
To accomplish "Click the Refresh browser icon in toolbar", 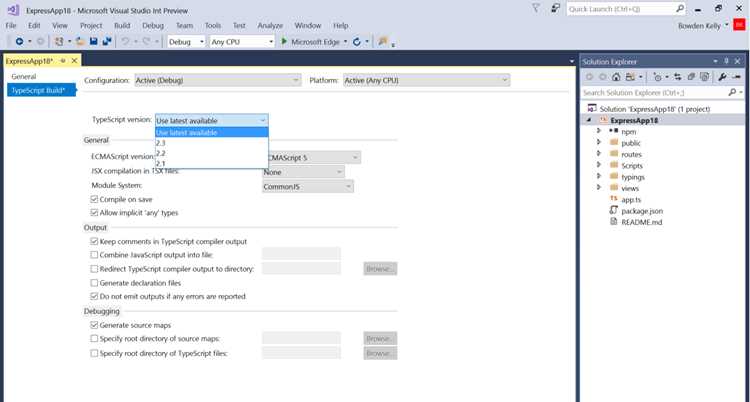I will (x=357, y=42).
